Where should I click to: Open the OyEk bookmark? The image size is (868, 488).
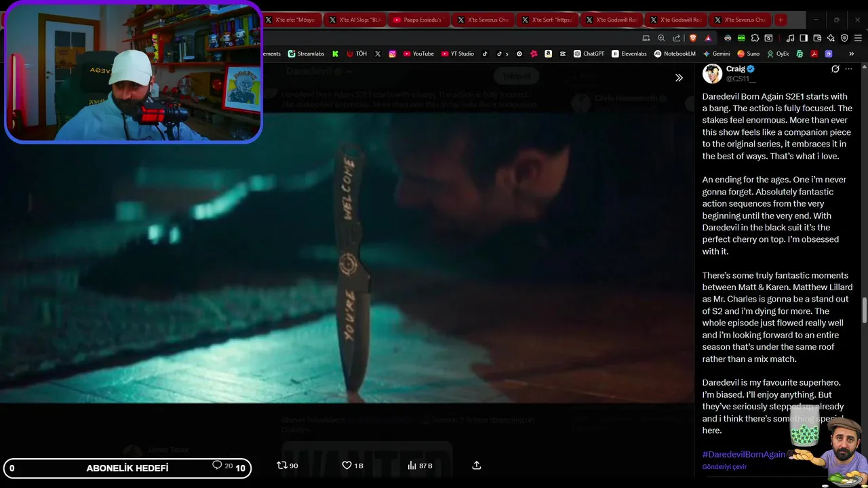click(x=778, y=54)
